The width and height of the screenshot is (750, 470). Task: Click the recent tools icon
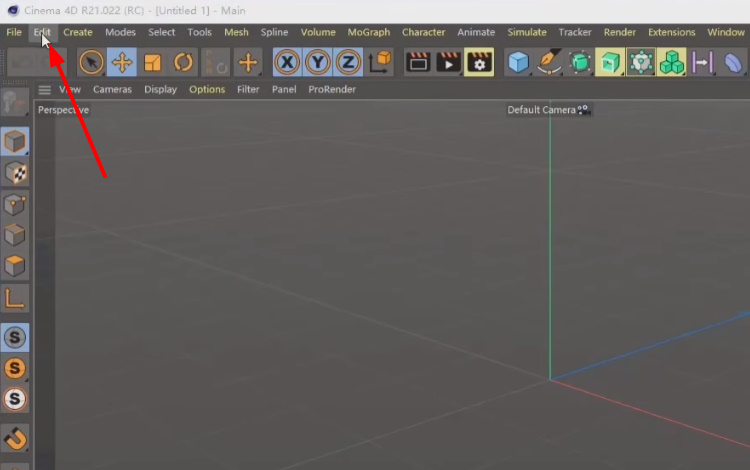216,62
